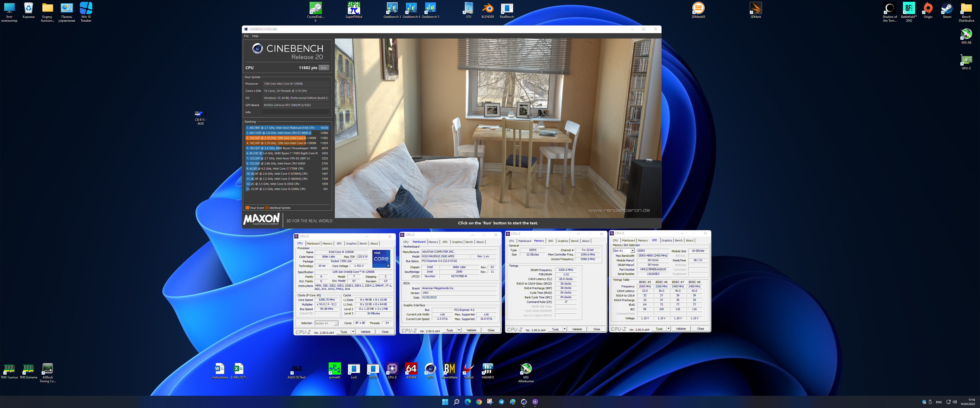Select CPU tab in CPU-Z Mainboard window

point(406,242)
